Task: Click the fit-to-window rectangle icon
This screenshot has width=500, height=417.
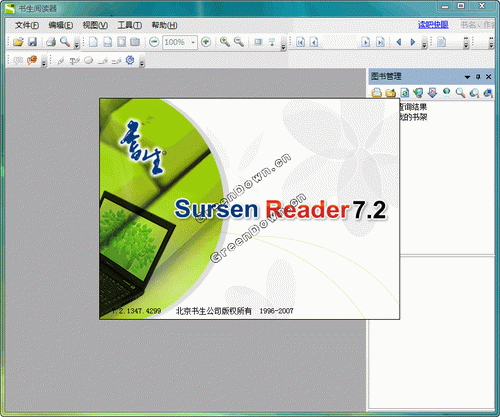Action: (x=258, y=42)
